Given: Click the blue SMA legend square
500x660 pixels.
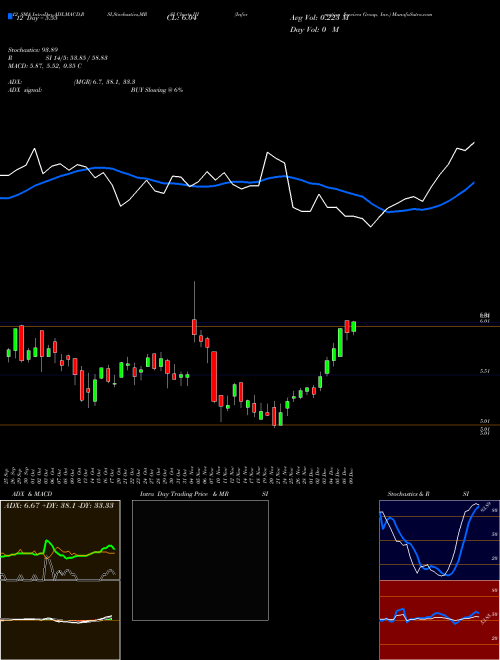Looking at the screenshot, I should (x=10, y=16).
